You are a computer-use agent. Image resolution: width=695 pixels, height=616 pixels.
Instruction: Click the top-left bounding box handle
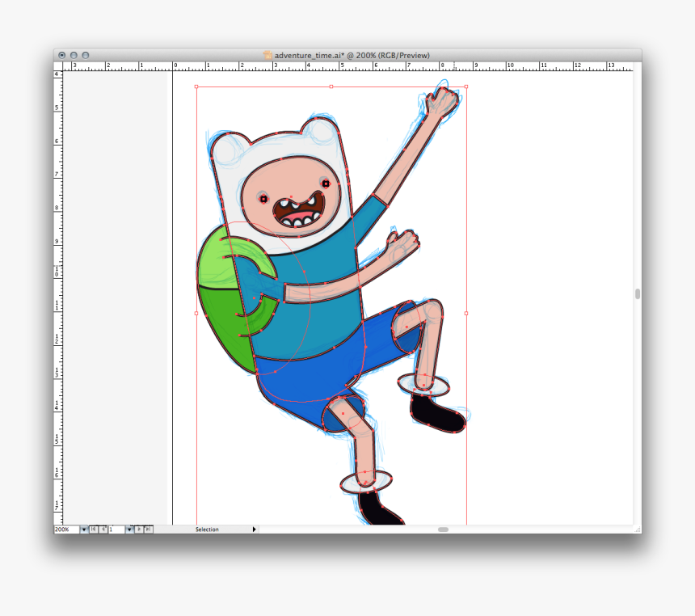click(x=196, y=86)
